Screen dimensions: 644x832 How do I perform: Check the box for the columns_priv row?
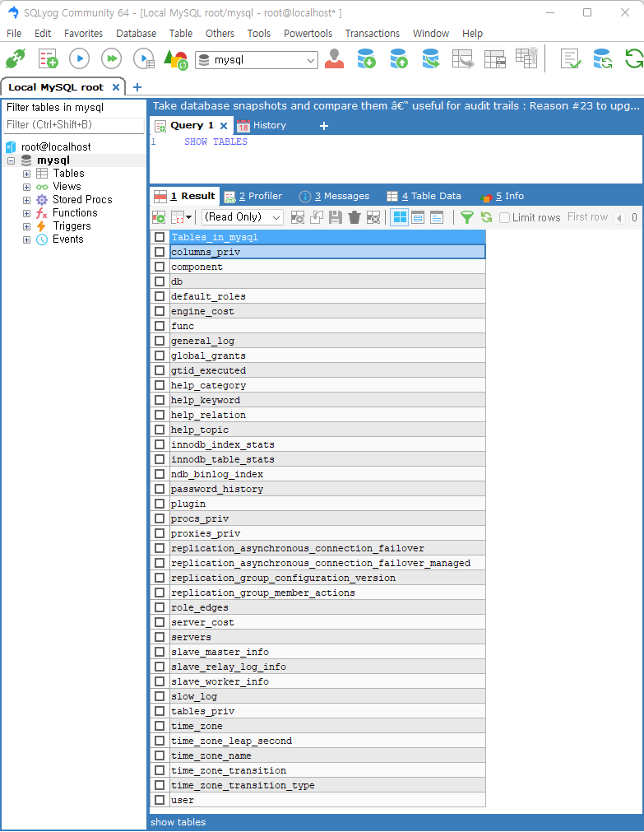coord(160,252)
